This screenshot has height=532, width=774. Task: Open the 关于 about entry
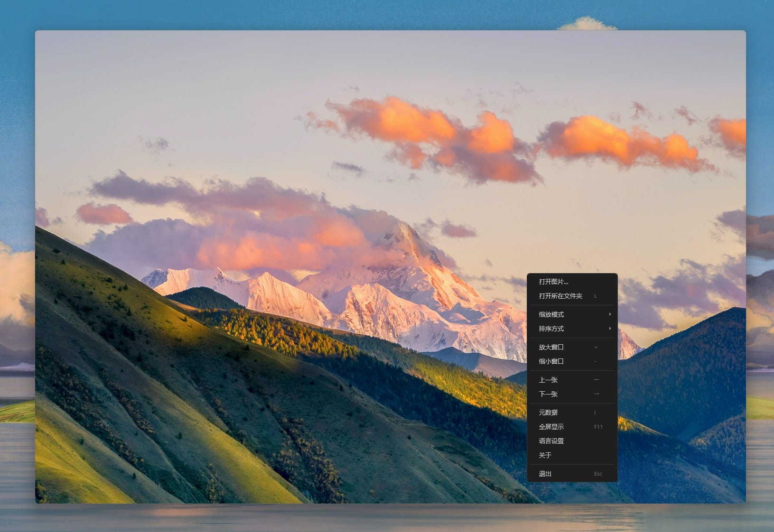click(x=545, y=455)
